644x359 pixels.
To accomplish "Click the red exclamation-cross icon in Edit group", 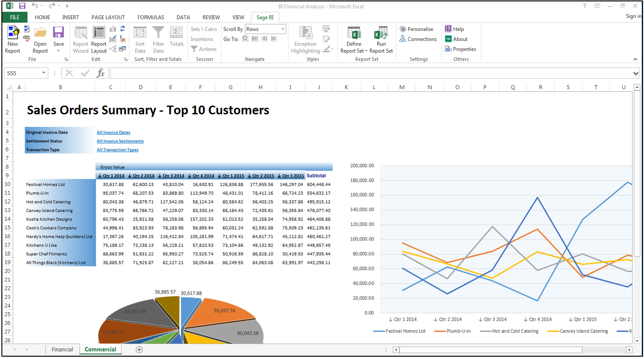I will 123,39.
